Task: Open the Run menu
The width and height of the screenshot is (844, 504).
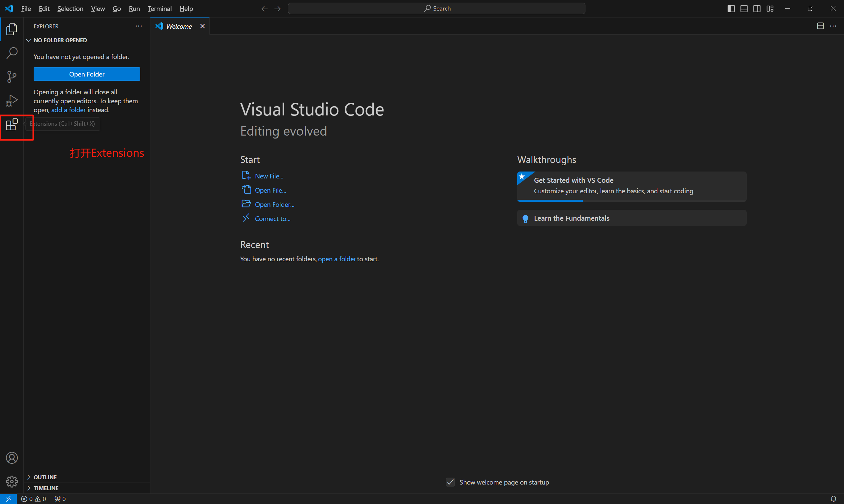Action: 134,9
